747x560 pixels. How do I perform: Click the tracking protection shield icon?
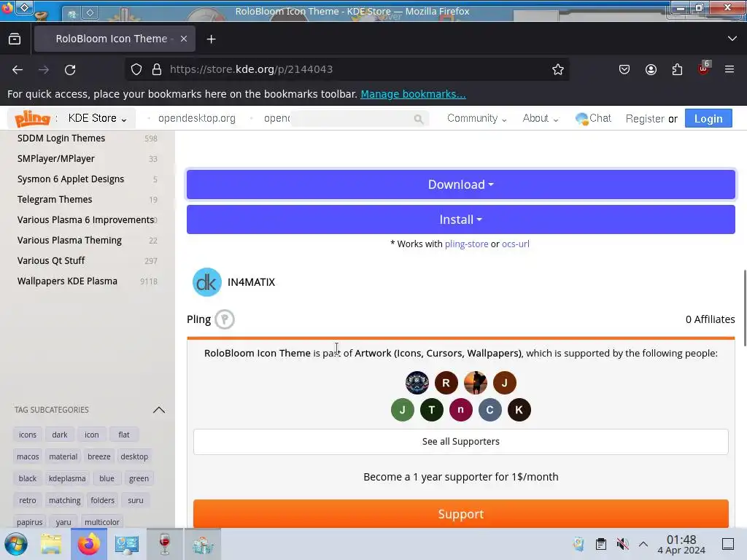tap(136, 69)
